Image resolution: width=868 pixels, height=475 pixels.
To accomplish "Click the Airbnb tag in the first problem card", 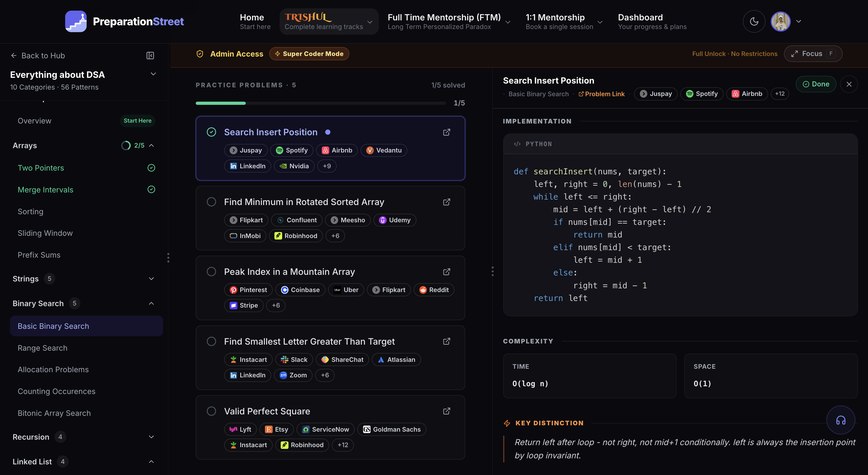I will (337, 150).
